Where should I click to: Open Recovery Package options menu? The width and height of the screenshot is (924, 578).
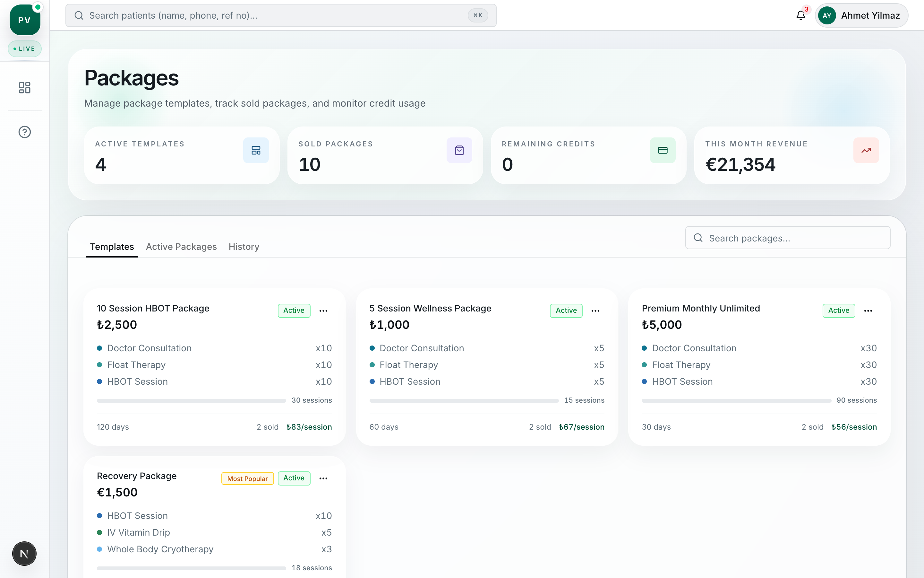point(323,478)
